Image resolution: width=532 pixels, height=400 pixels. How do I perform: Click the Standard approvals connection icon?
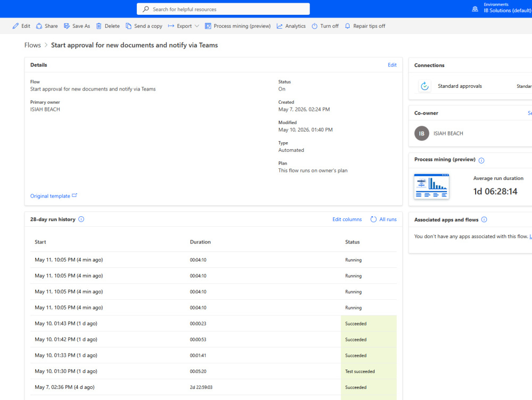(x=425, y=86)
